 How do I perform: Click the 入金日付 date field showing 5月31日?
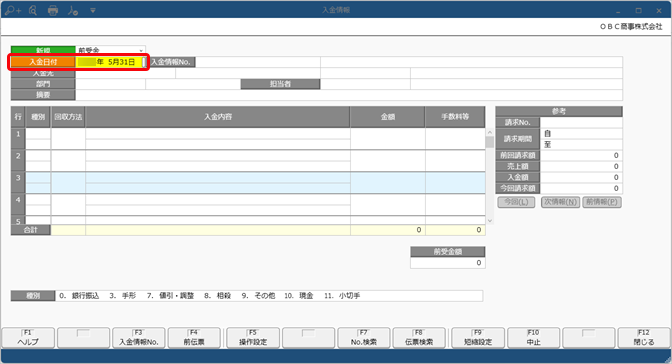pyautogui.click(x=111, y=62)
